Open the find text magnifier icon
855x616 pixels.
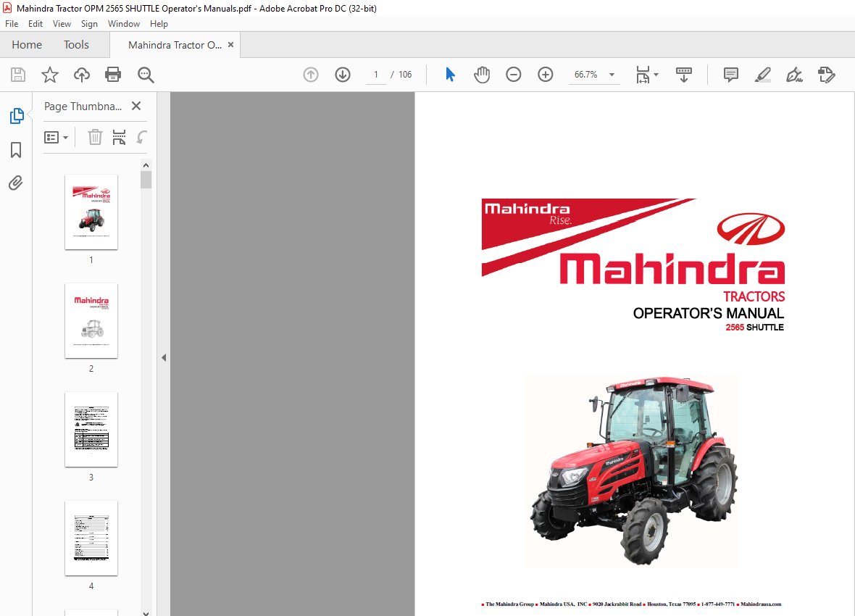coord(146,75)
